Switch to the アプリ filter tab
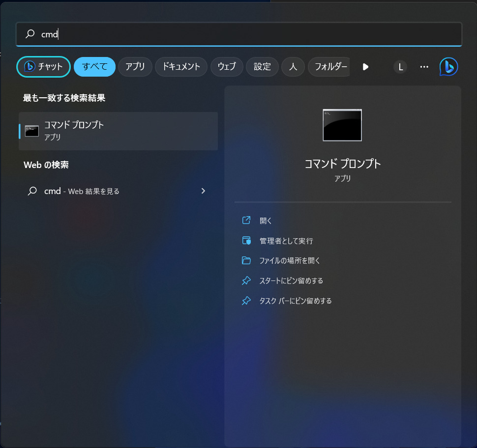Screen dimensions: 477x448 coord(135,67)
